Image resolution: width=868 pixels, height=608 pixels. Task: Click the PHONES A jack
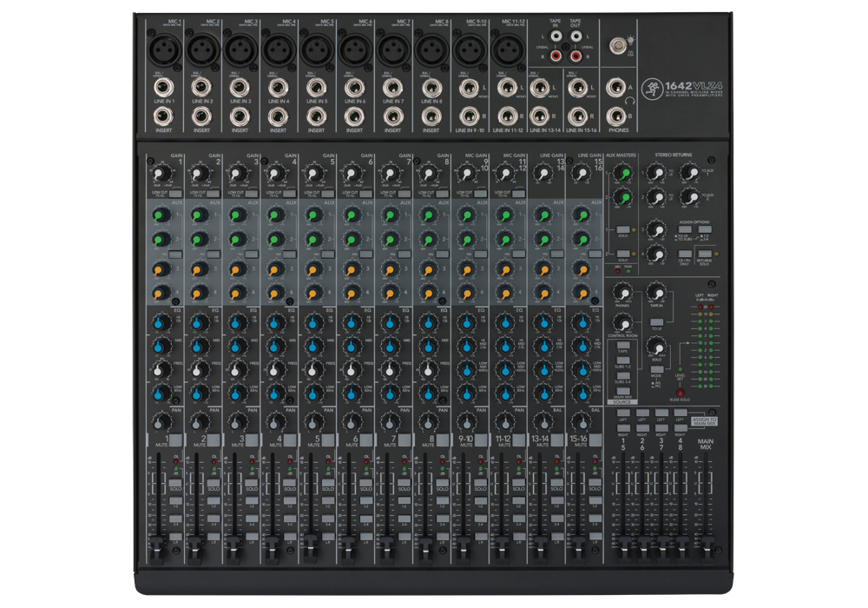(615, 88)
